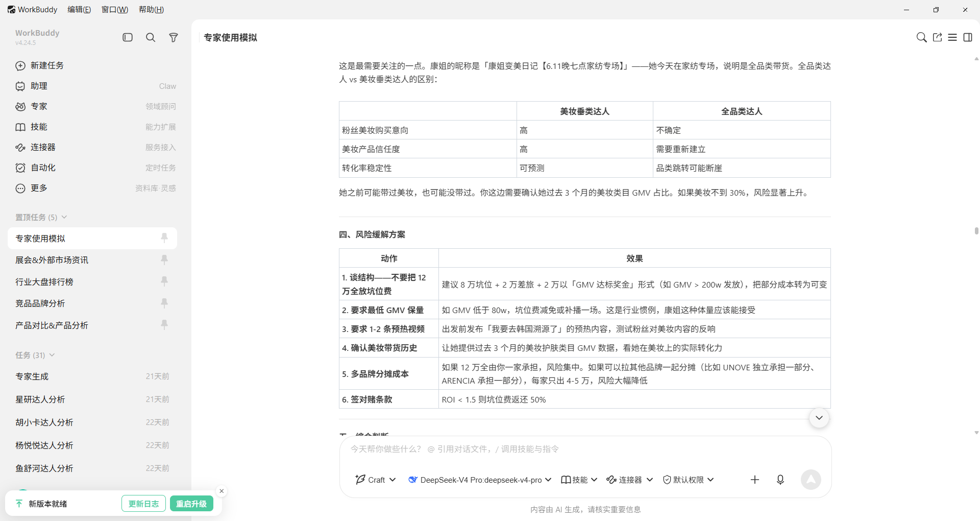
Task: Toggle the right side panel icon
Action: 968,37
